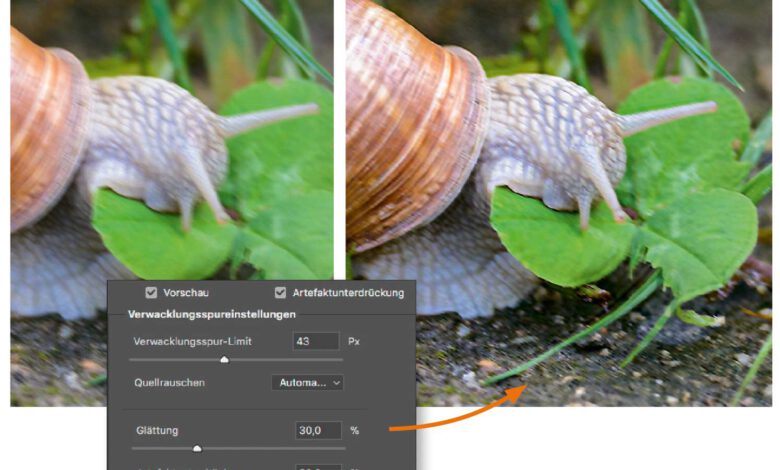The image size is (780, 470).
Task: Click the Quellrauschen label
Action: click(x=170, y=382)
